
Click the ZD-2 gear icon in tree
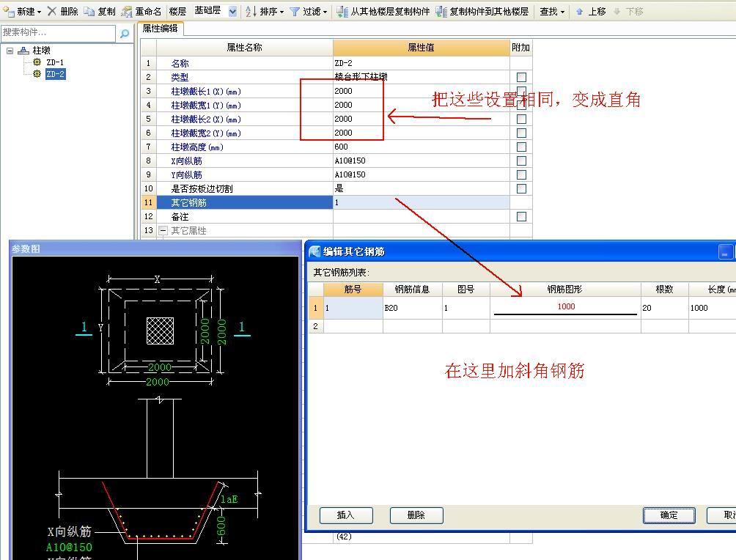click(37, 74)
